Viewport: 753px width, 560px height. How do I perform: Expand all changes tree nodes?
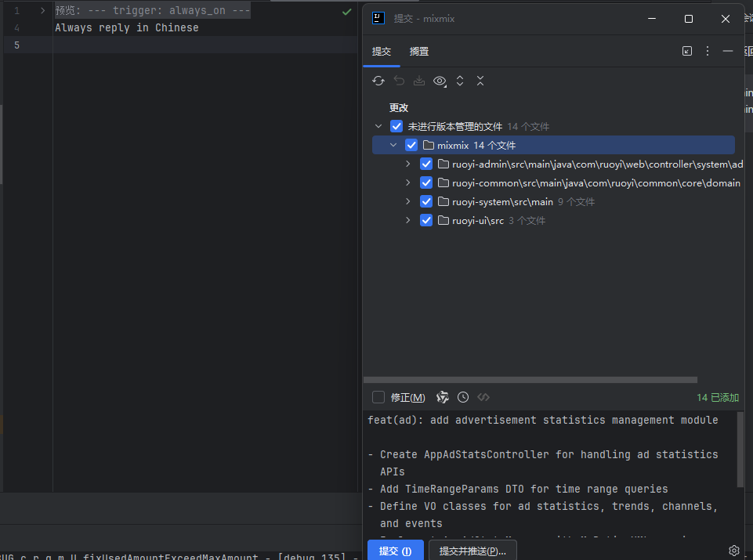[x=460, y=81]
